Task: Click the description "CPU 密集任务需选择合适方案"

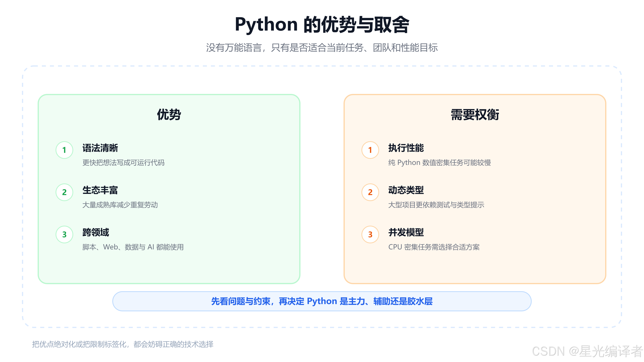Action: 434,247
